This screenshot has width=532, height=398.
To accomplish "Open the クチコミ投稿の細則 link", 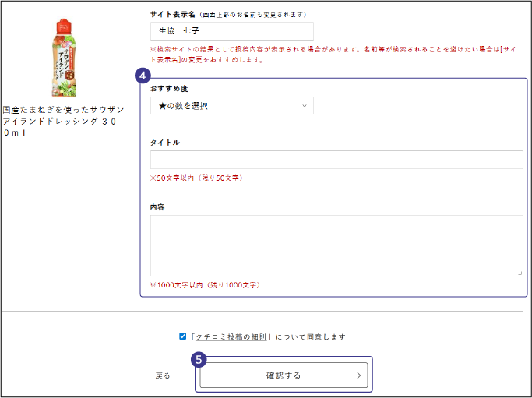I will click(231, 337).
